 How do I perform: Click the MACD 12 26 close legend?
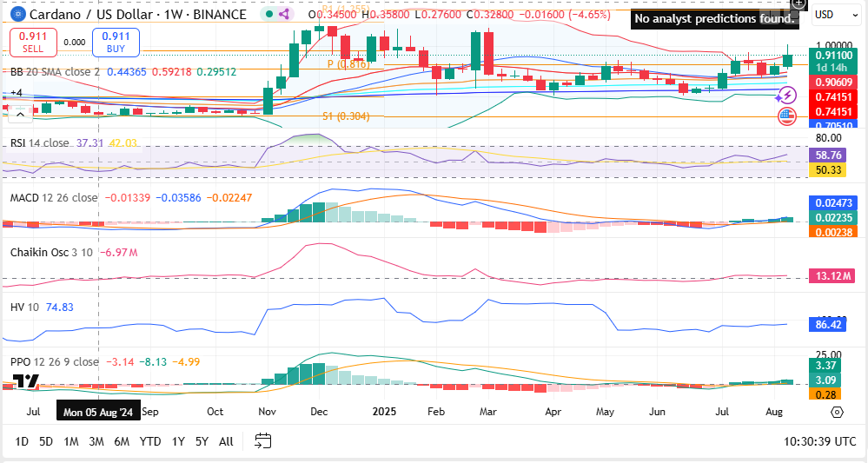(54, 197)
